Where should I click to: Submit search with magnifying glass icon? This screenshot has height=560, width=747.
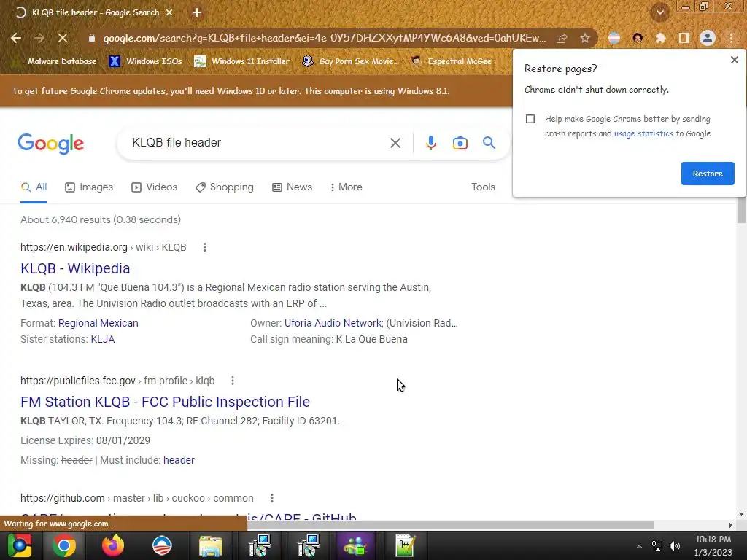[489, 142]
